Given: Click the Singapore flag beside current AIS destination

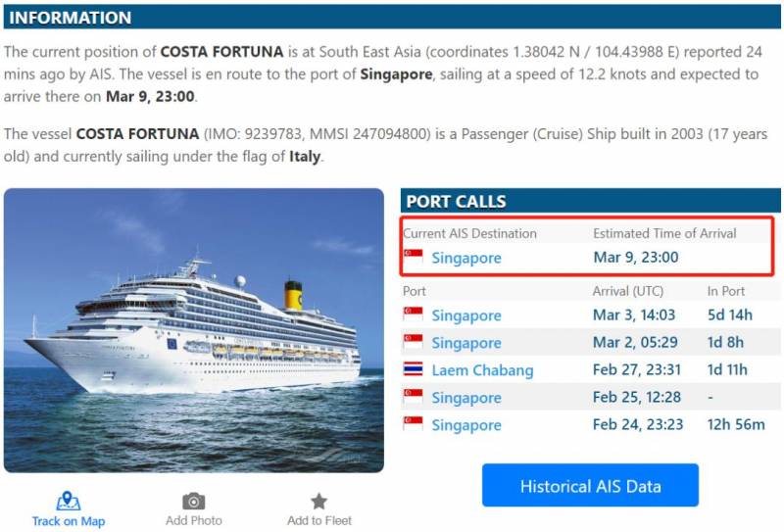Looking at the screenshot, I should coord(414,258).
